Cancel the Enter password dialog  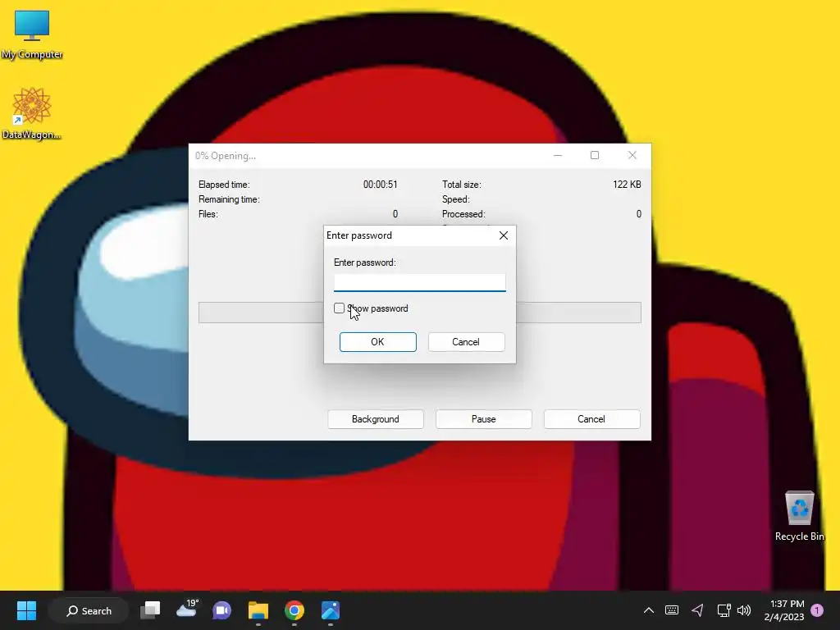[x=466, y=342]
